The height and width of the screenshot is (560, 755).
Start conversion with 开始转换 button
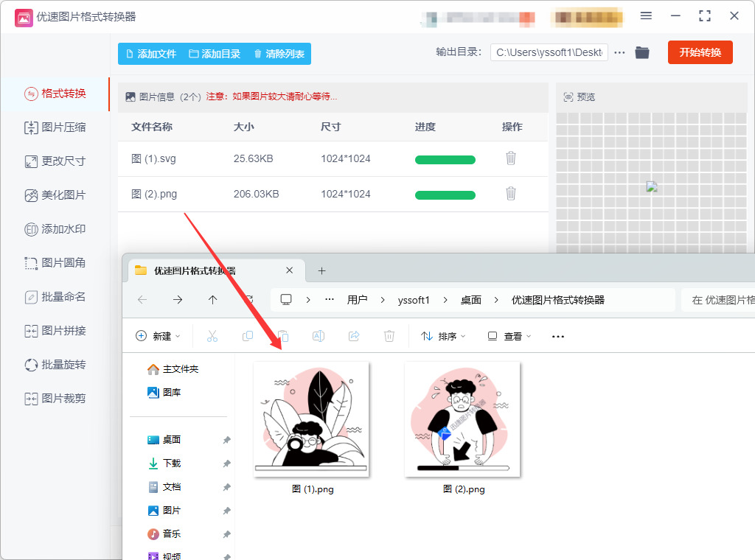(x=700, y=52)
